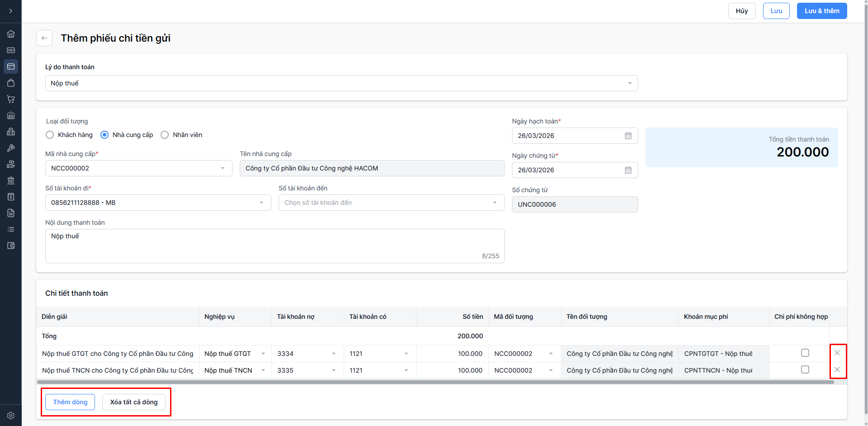Delete the Nộp thuế GTGT row
The width and height of the screenshot is (868, 426).
(x=837, y=353)
